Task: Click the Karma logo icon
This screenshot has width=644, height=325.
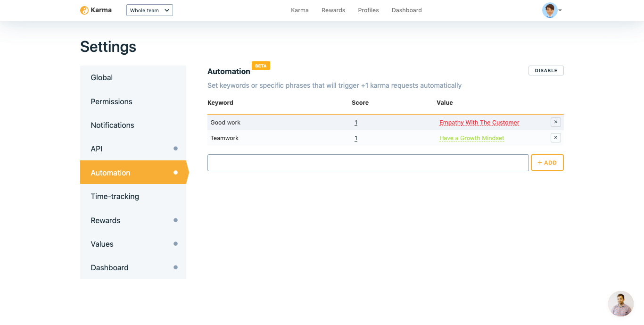Action: point(84,10)
